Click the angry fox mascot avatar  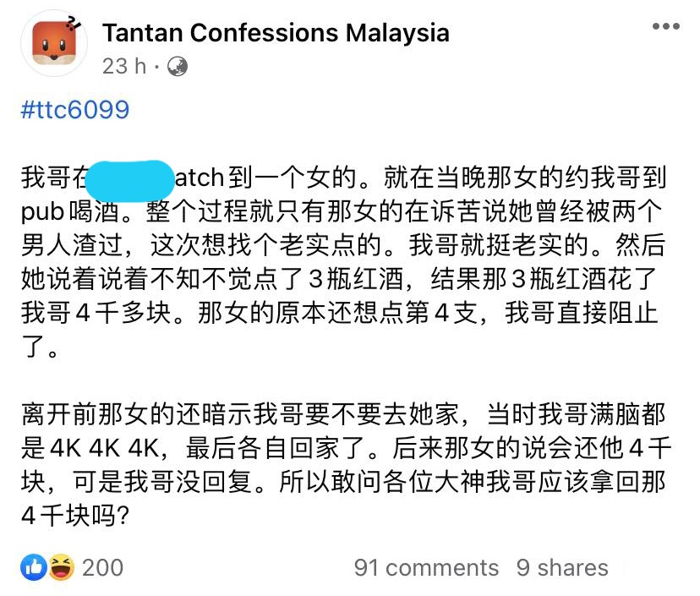click(x=54, y=43)
